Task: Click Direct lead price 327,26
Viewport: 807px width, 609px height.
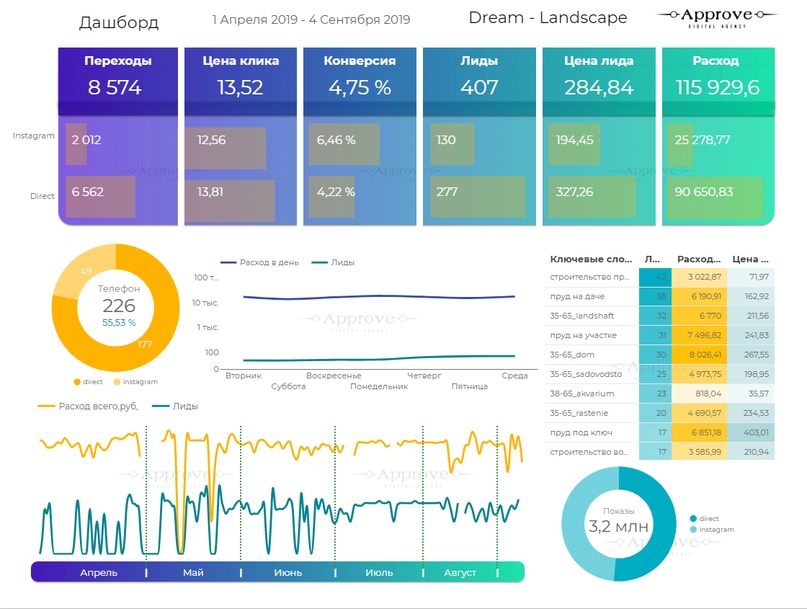Action: 574,192
